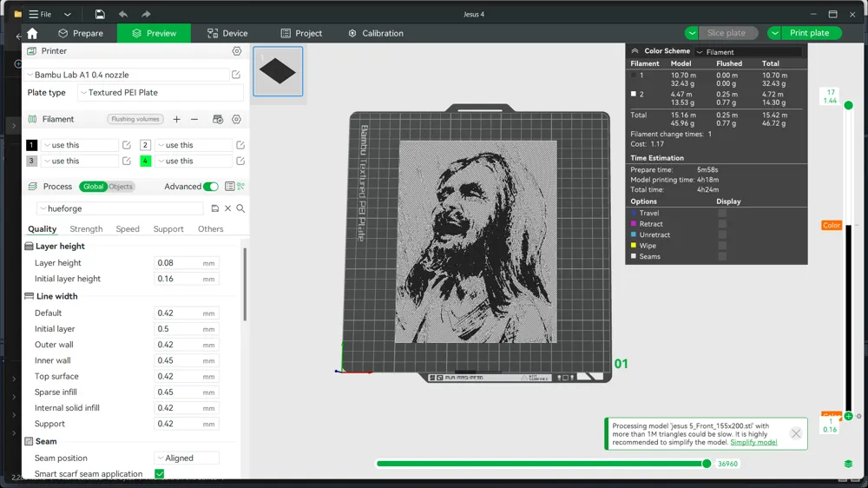
Task: Switch to the Device tab
Action: click(227, 33)
